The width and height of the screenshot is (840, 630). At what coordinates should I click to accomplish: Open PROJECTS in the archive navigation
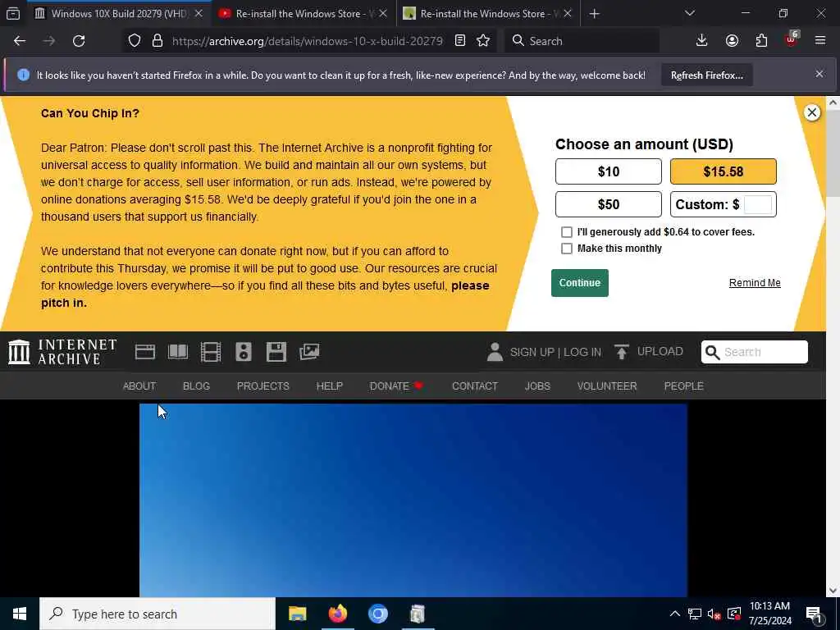pos(263,386)
